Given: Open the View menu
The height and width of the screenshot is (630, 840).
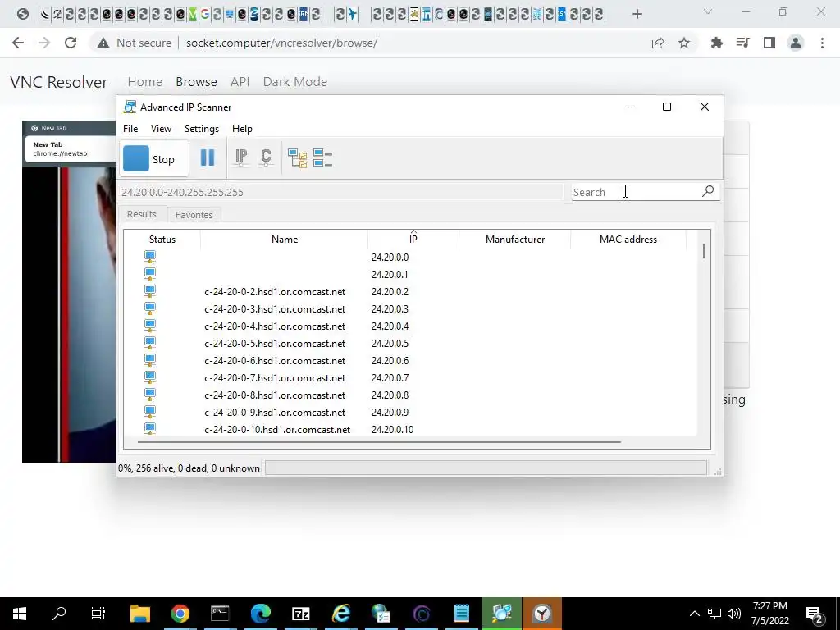Looking at the screenshot, I should [x=161, y=129].
